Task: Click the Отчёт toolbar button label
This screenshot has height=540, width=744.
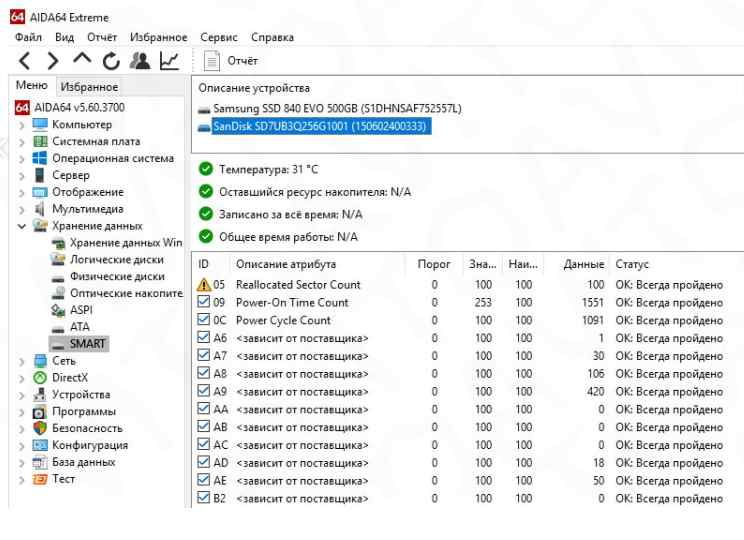Action: tap(242, 61)
